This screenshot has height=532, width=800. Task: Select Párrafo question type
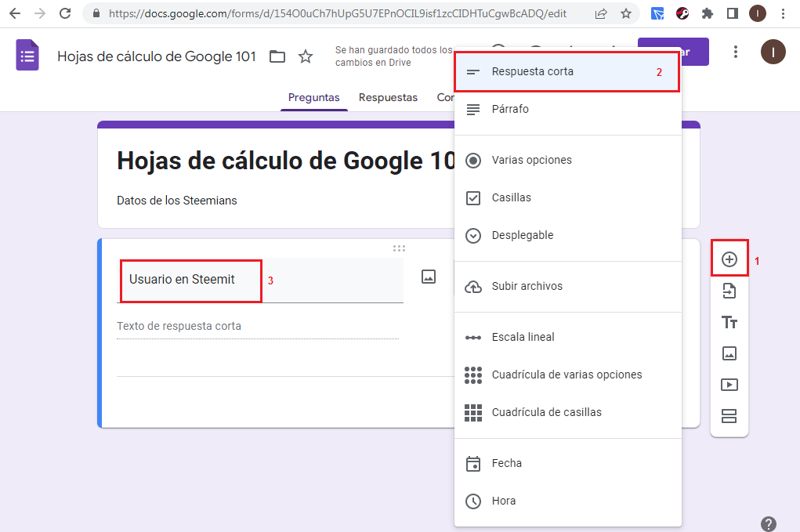tap(568, 109)
